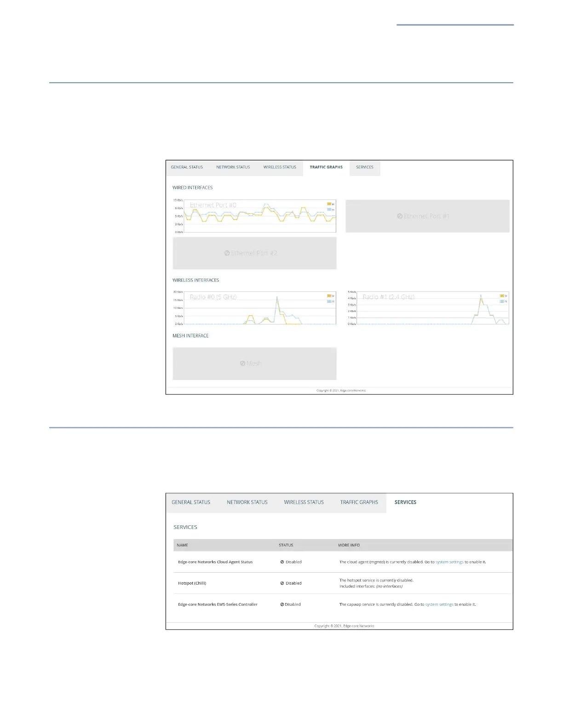The width and height of the screenshot is (563, 728).
Task: Click 'WIRELESS INTERFACES' section heading
Action: tap(195, 280)
